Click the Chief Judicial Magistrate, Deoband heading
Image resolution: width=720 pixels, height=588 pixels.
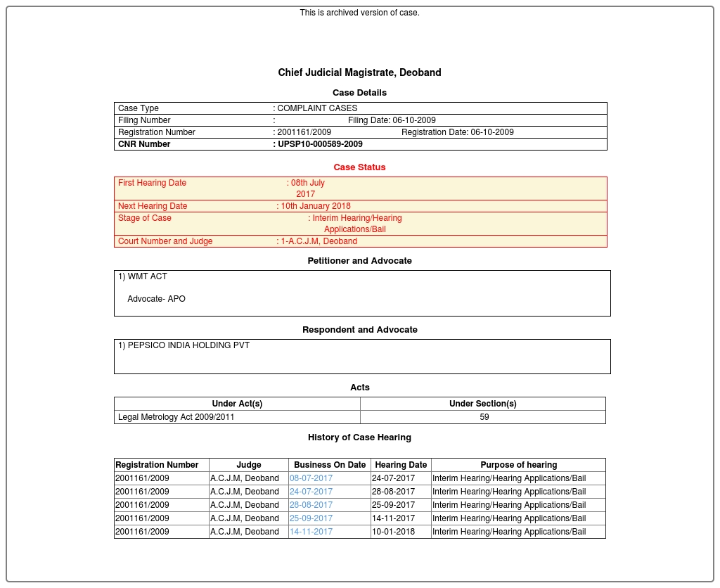click(x=359, y=72)
